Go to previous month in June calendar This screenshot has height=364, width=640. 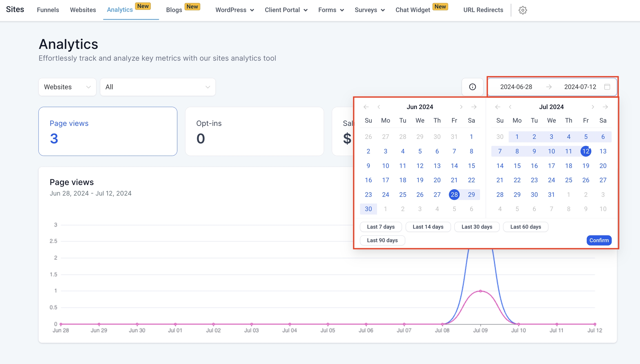pos(379,107)
